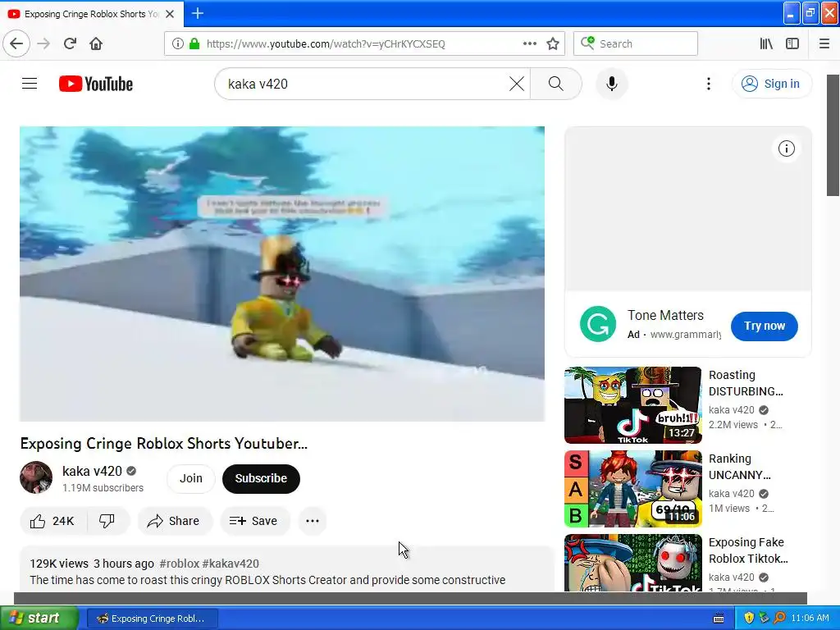Select the Exposing Cringe Roblox Shorts tab
The image size is (840, 630).
pos(92,13)
